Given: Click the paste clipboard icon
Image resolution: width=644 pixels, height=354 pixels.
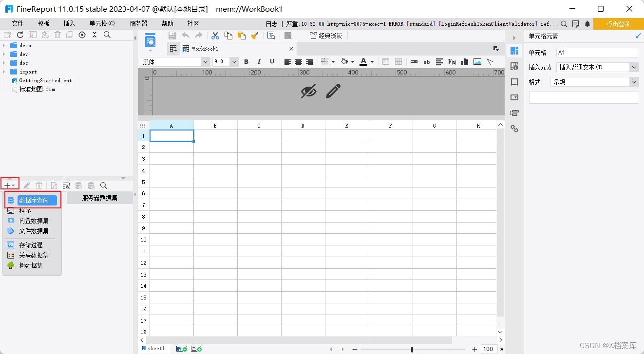Looking at the screenshot, I should [x=241, y=35].
